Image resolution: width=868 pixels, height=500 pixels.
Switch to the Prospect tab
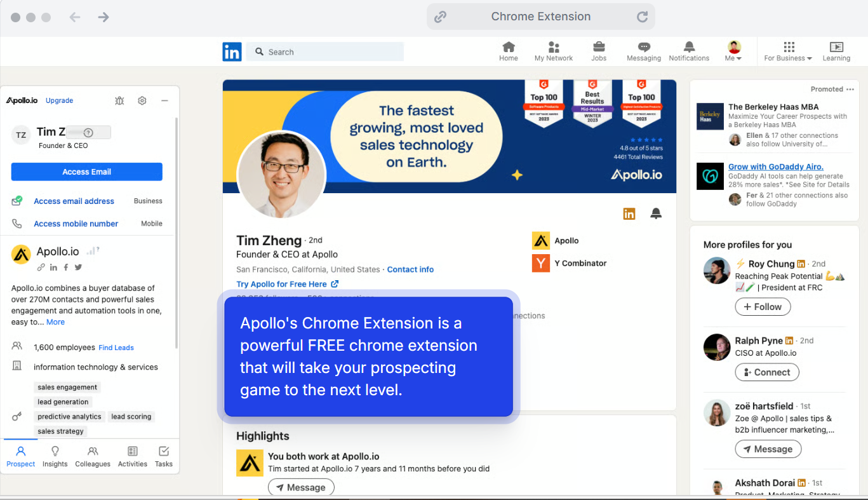click(21, 456)
